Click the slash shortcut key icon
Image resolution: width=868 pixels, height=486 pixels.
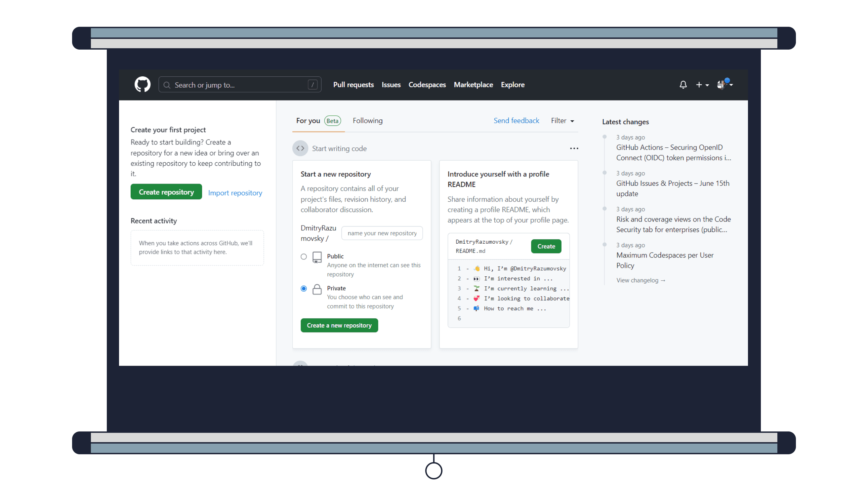click(x=312, y=85)
